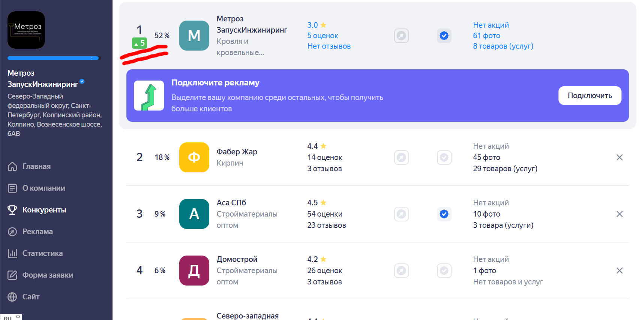Viewport: 644px width, 320px height.
Task: Click the Форма заявки edit icon
Action: coord(12,275)
